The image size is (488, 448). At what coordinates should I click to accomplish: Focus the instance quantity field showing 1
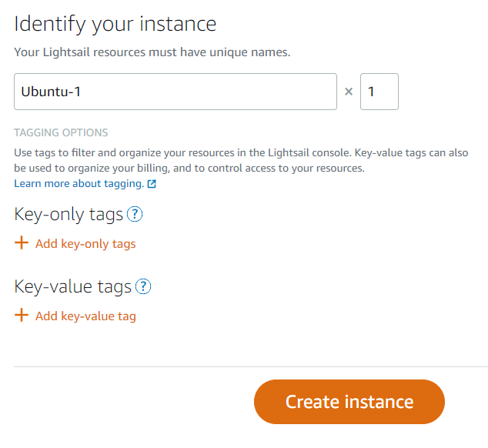[x=379, y=92]
